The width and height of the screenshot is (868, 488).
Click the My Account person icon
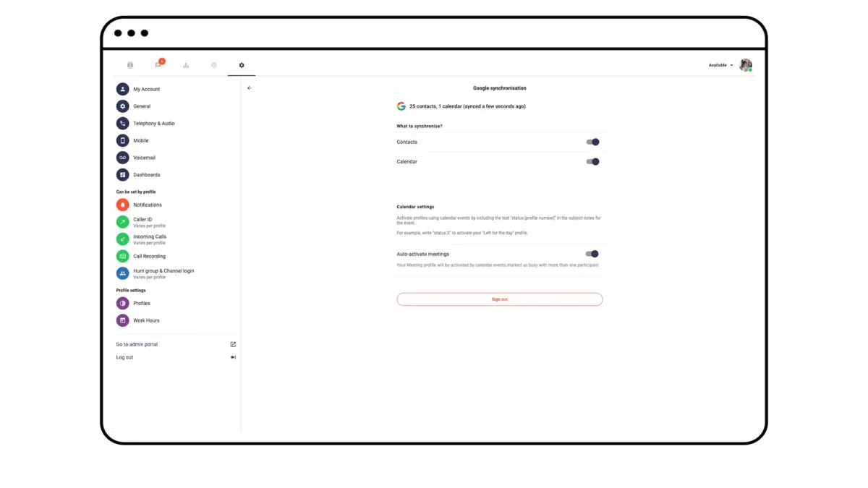123,89
